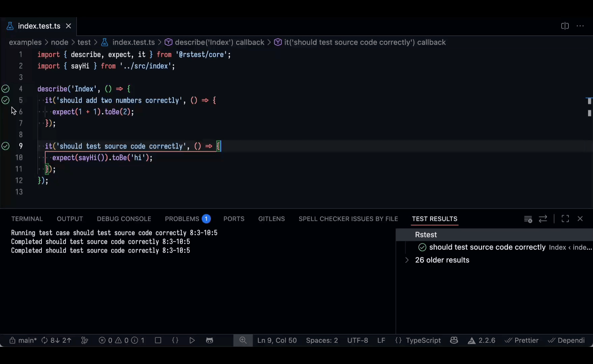Open the GITLENS panel tab

tap(271, 219)
